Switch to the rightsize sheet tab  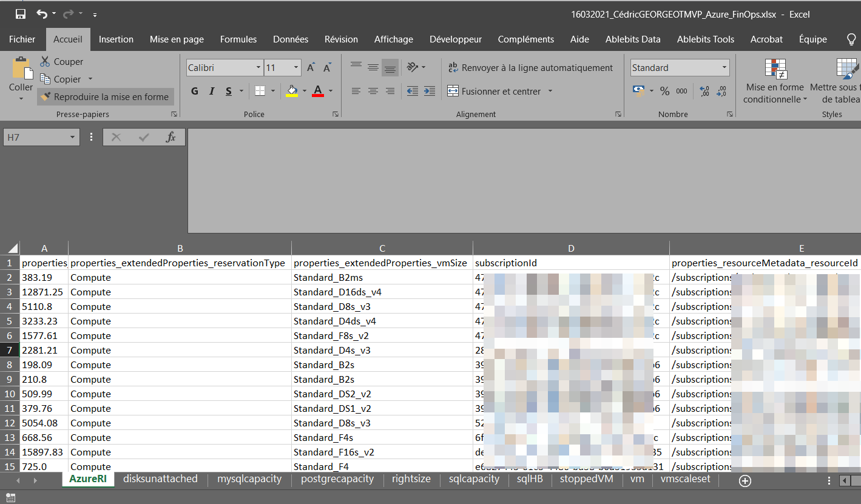[x=411, y=479]
